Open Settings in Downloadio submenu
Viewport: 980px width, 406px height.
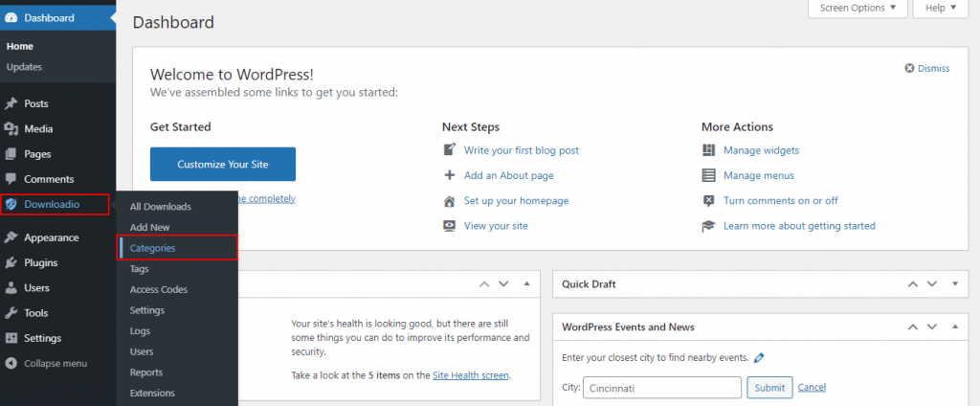(147, 310)
